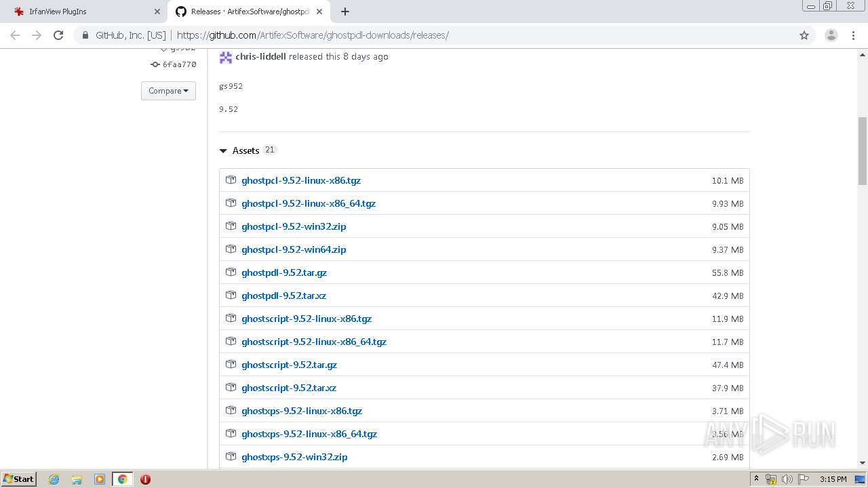Open the 6faa770 commit link

[x=179, y=64]
